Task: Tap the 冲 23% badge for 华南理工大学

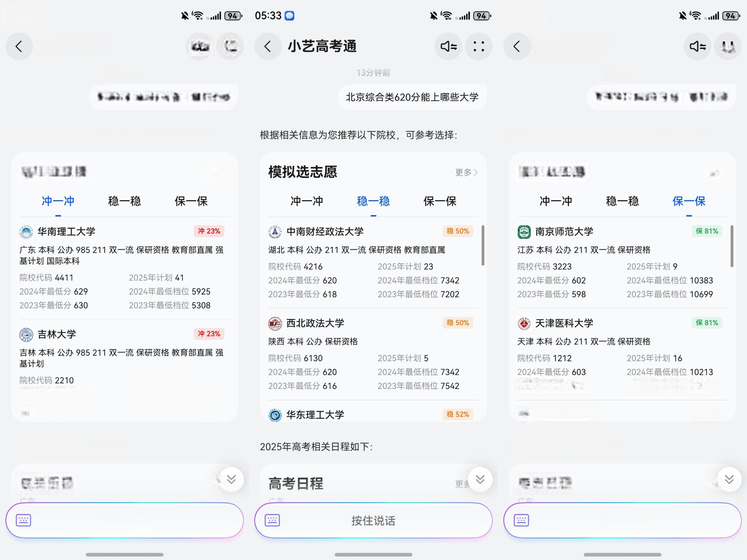Action: tap(209, 231)
